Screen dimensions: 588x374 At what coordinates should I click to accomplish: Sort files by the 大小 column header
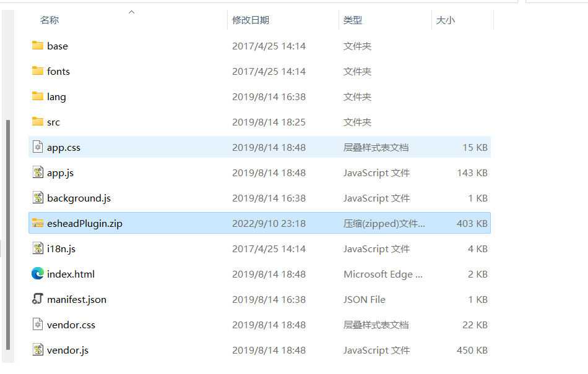point(446,20)
